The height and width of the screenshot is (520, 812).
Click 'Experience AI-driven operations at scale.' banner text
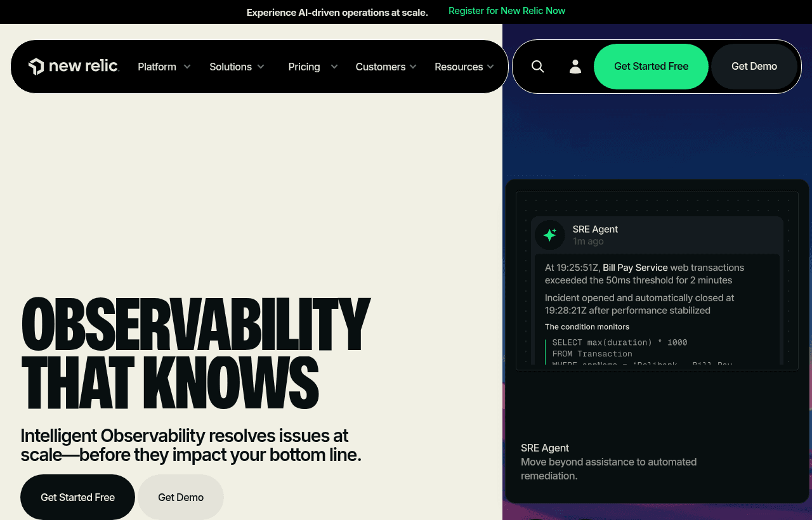click(337, 12)
